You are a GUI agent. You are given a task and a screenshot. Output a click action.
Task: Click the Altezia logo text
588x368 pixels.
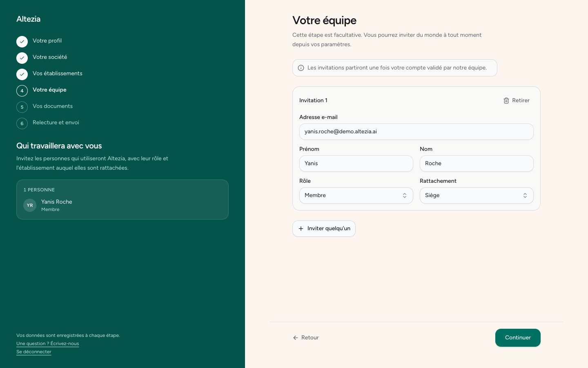coord(28,19)
